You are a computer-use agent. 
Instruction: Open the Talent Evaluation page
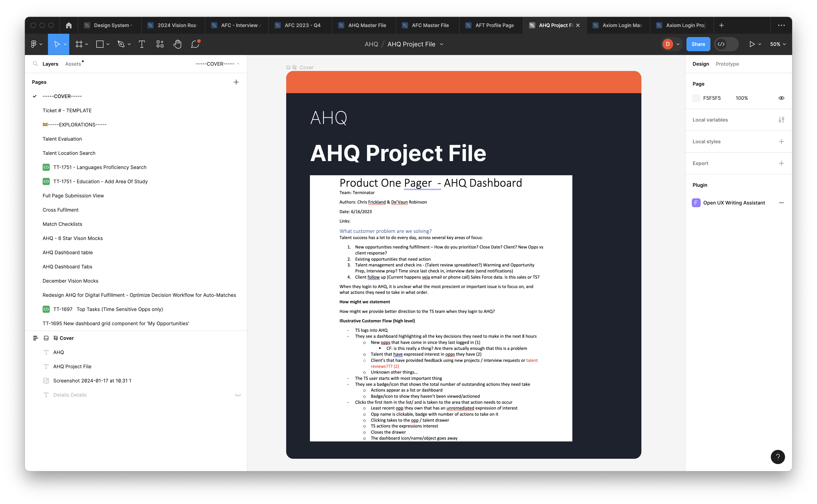[62, 139]
